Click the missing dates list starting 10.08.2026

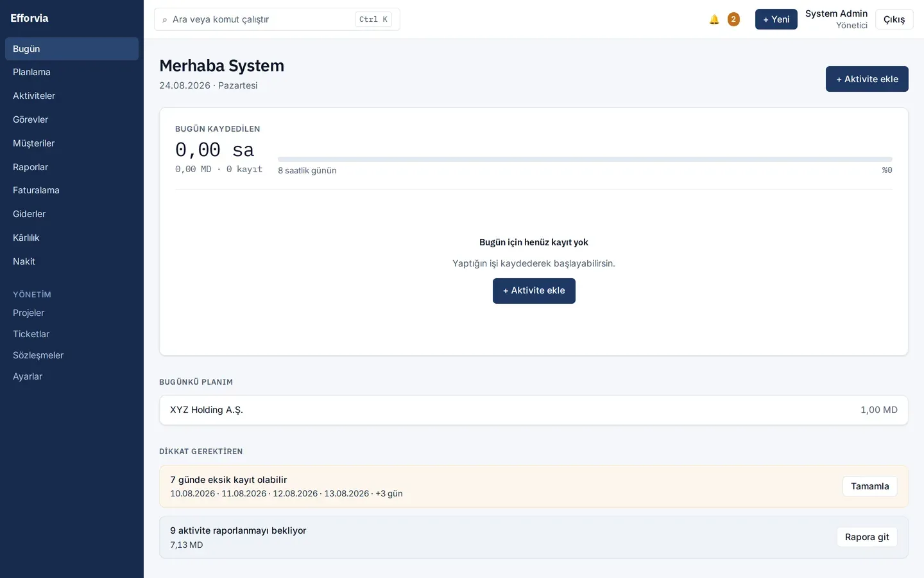tap(286, 493)
